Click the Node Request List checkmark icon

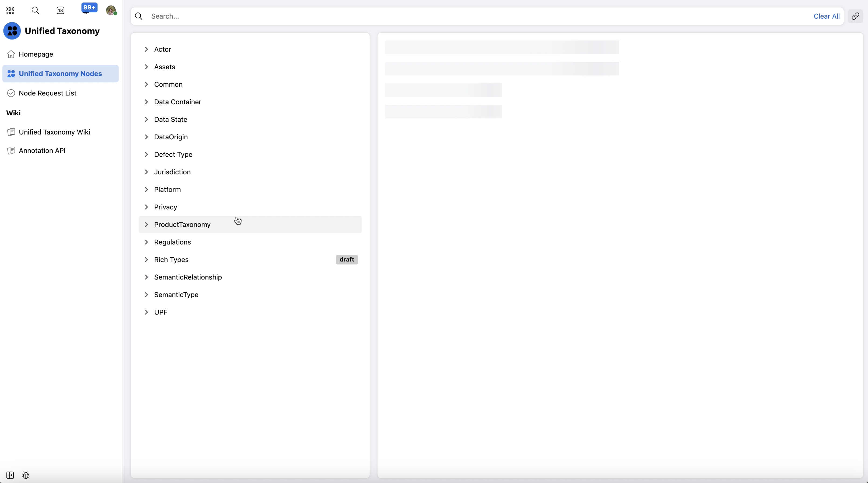click(x=11, y=93)
